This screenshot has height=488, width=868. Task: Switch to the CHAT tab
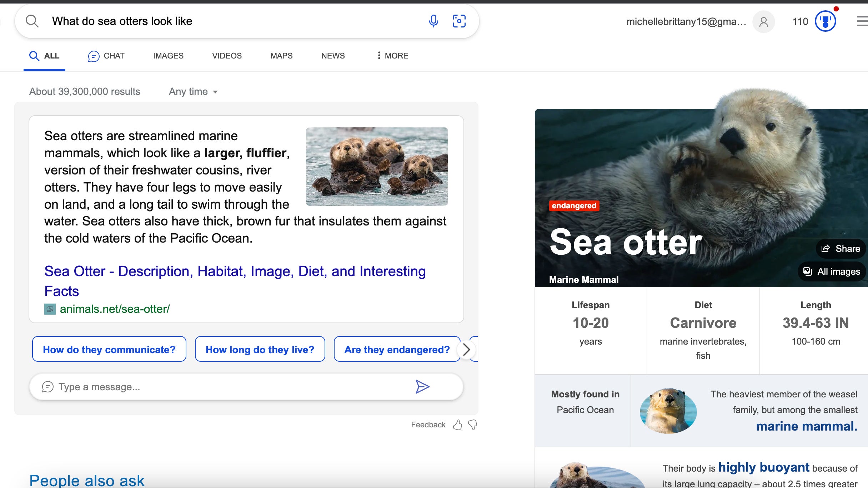pos(106,56)
